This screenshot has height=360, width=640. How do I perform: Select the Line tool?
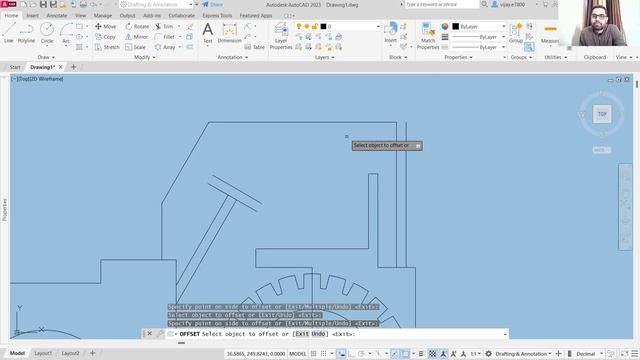pyautogui.click(x=9, y=33)
